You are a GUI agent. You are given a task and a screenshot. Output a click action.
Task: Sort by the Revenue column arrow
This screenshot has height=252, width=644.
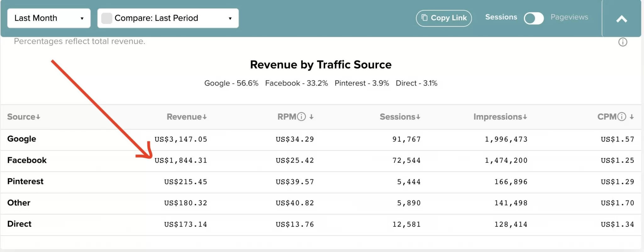point(205,117)
